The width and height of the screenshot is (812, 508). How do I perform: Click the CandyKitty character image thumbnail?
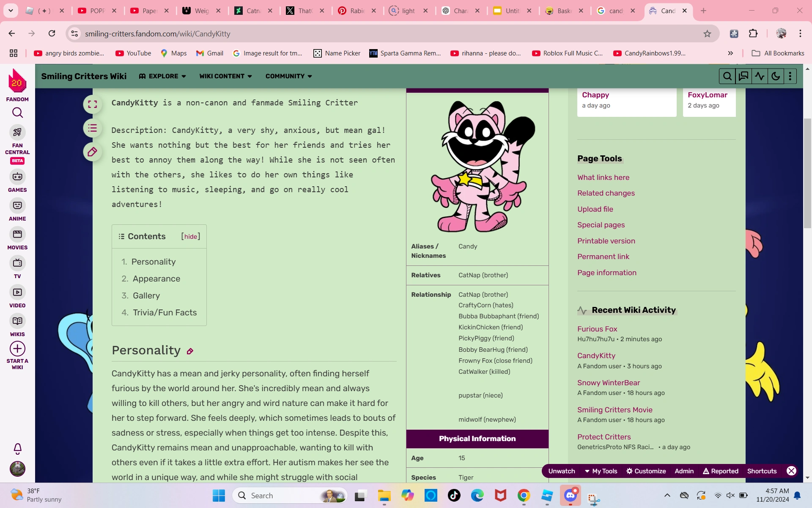click(x=482, y=166)
